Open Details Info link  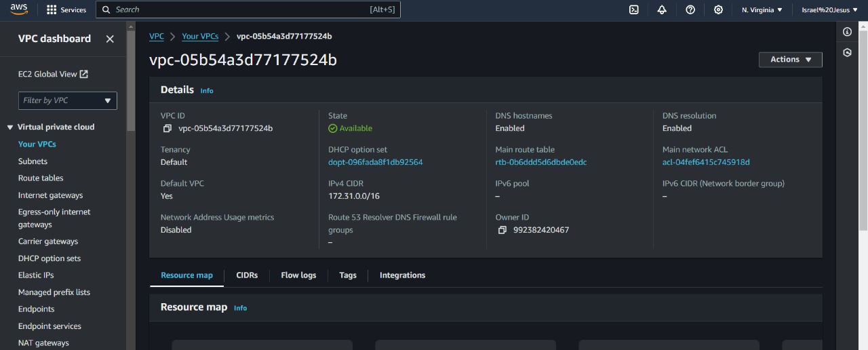207,91
